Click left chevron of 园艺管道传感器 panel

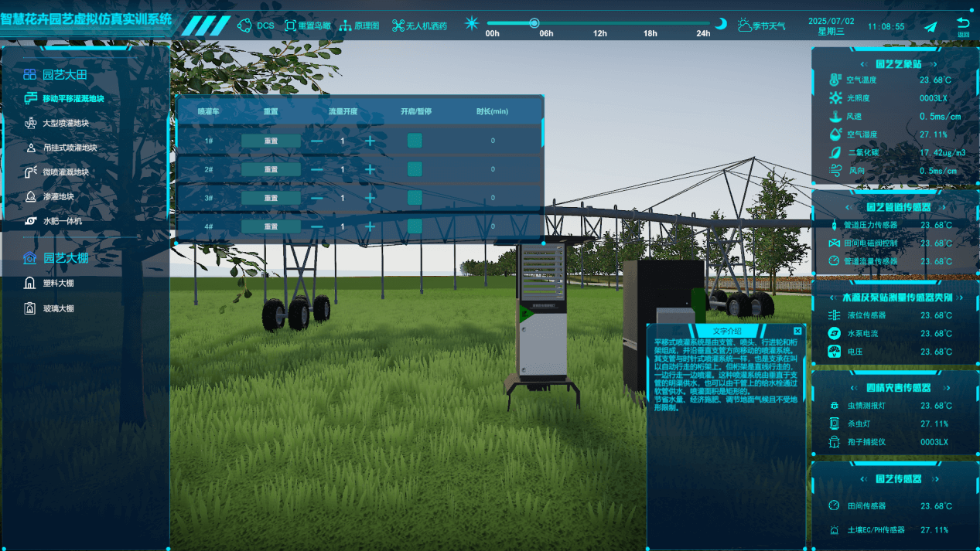coord(849,208)
